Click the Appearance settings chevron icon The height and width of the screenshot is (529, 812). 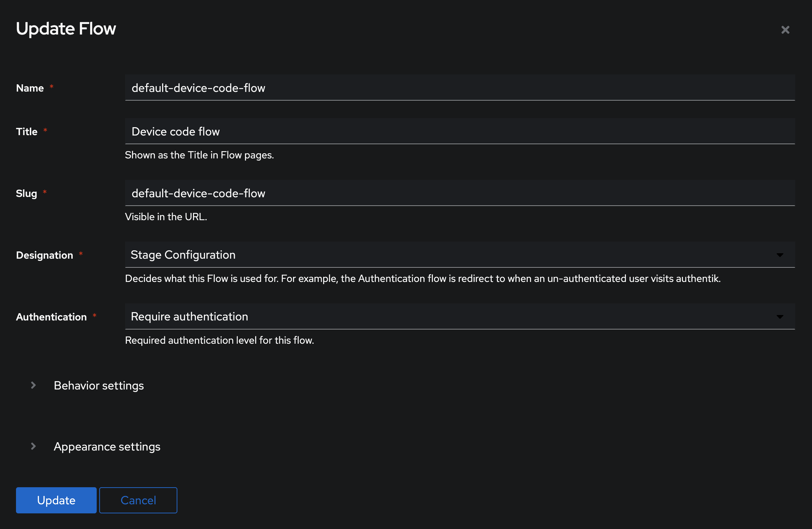(33, 446)
